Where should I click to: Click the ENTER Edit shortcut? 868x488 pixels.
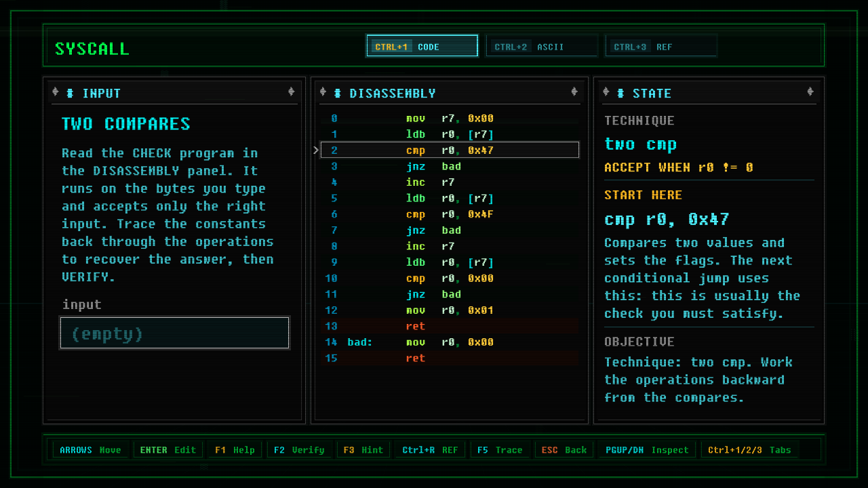[x=167, y=449]
